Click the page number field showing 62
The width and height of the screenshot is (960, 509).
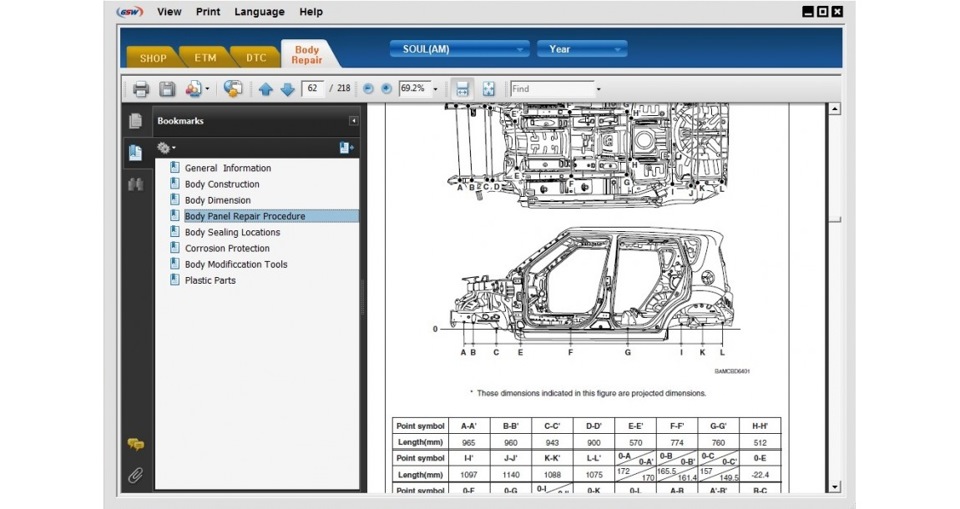tap(312, 88)
